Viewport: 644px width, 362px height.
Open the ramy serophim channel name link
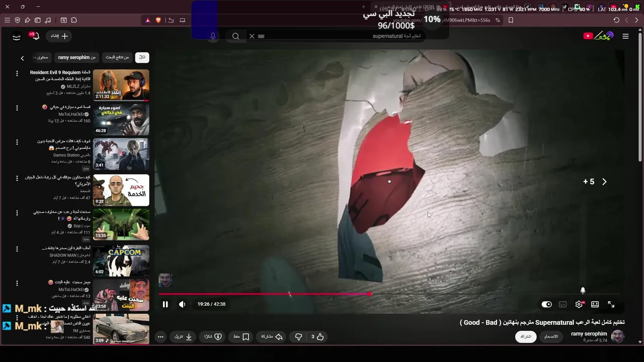click(589, 334)
